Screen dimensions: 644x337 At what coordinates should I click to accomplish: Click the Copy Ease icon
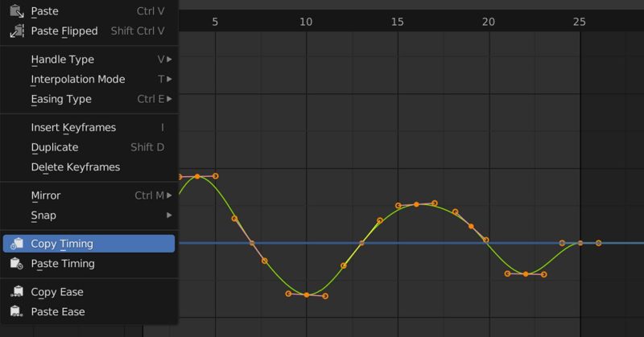pos(16,292)
